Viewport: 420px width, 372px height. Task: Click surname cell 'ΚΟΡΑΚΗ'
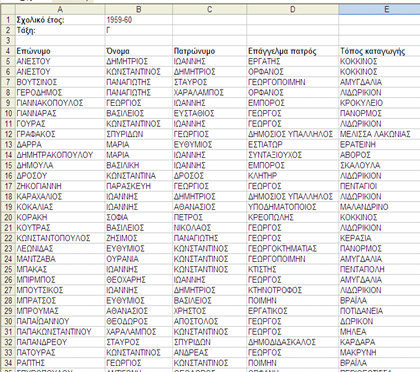pyautogui.click(x=60, y=217)
